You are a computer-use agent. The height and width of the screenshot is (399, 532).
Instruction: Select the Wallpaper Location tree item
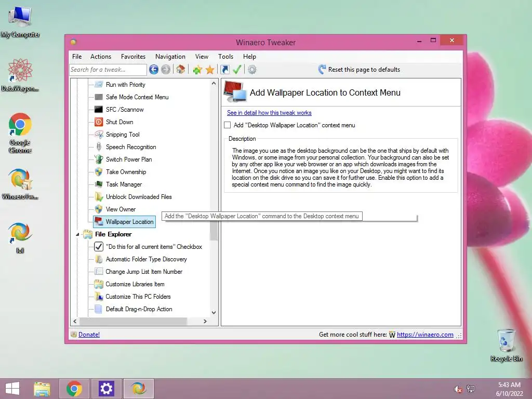tap(125, 221)
